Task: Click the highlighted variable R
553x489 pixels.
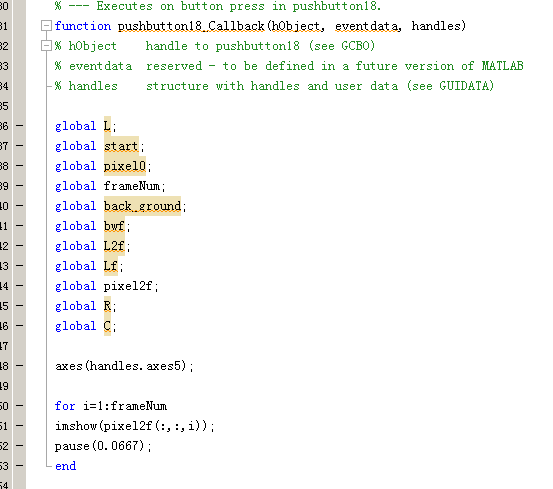Action: pos(107,306)
